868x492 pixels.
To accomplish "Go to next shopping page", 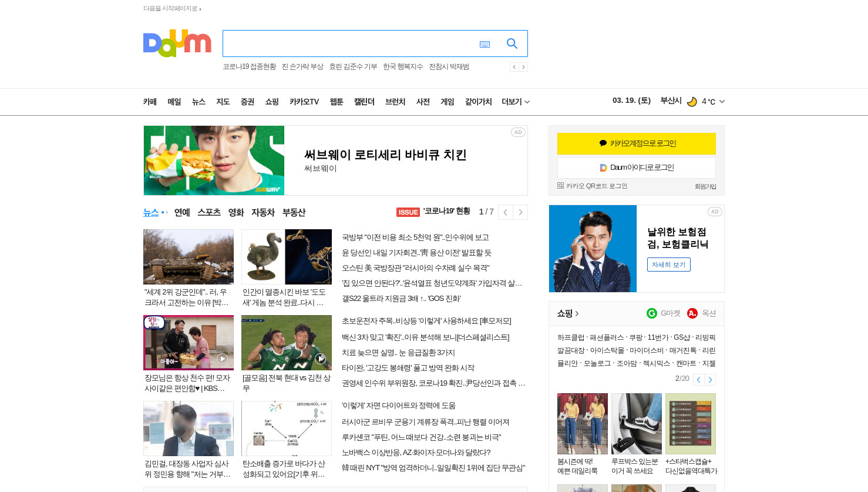I will 710,380.
